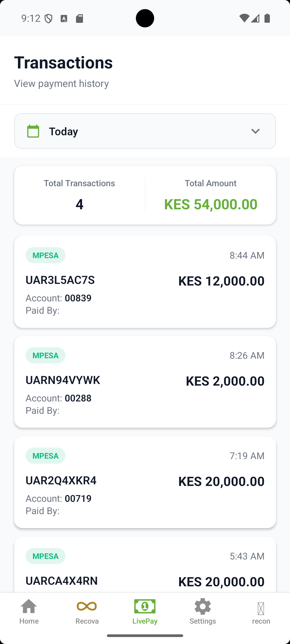The width and height of the screenshot is (290, 644).
Task: Tap the MPESA badge on 8:44 AM payment
Action: click(x=45, y=255)
